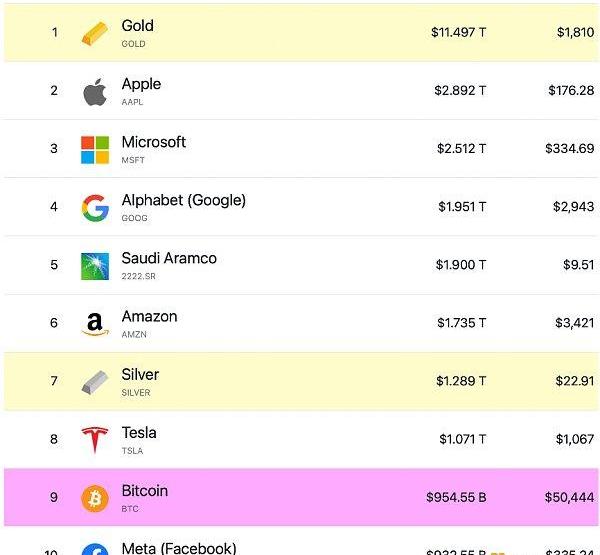The height and width of the screenshot is (555, 600).
Task: Click the Amazon smile logo
Action: tap(95, 324)
